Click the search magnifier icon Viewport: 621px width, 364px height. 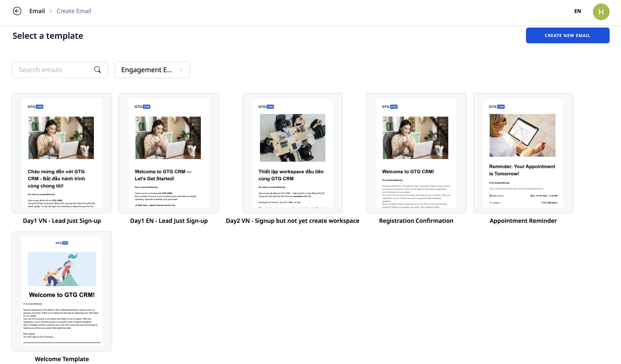(98, 70)
